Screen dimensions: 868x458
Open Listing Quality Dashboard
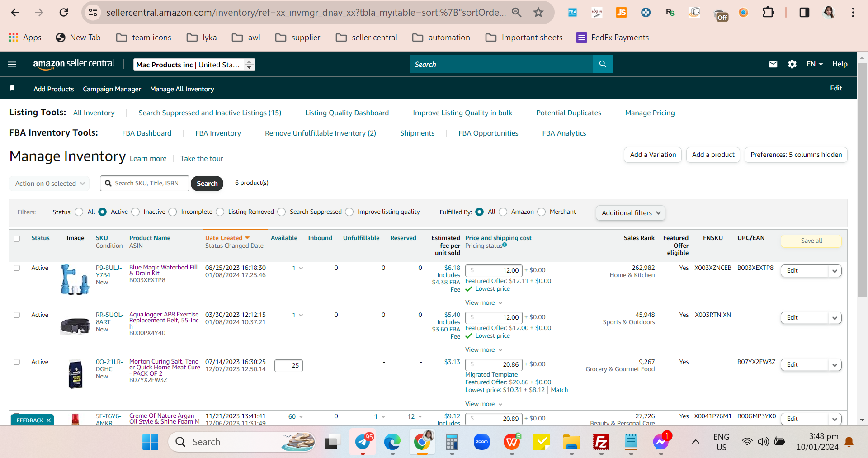coord(347,113)
